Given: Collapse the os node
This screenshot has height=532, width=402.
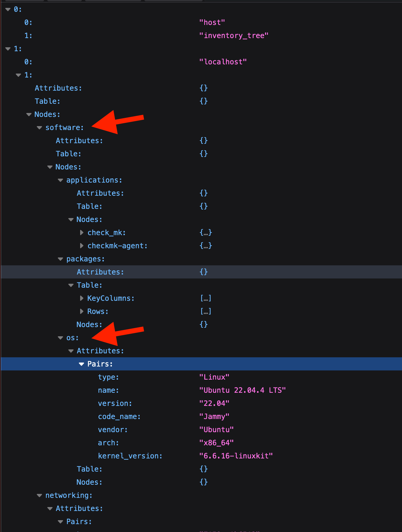Looking at the screenshot, I should click(x=60, y=338).
